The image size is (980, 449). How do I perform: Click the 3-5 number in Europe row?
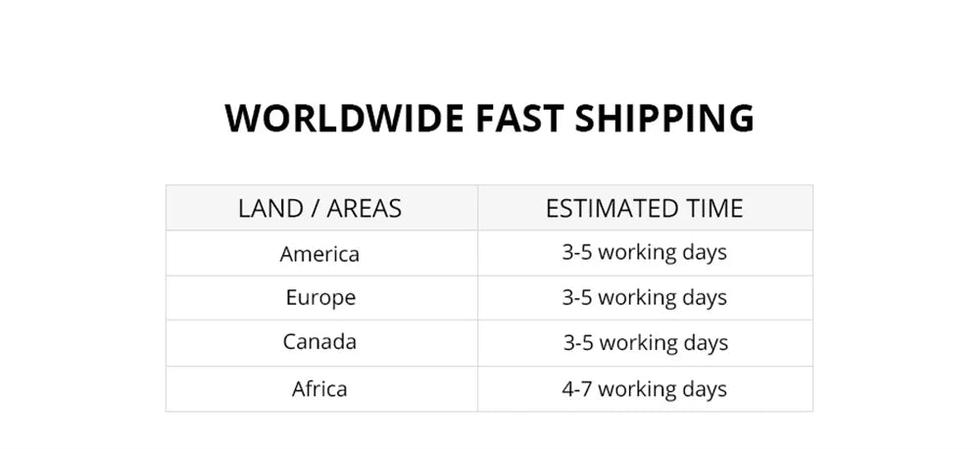(576, 297)
